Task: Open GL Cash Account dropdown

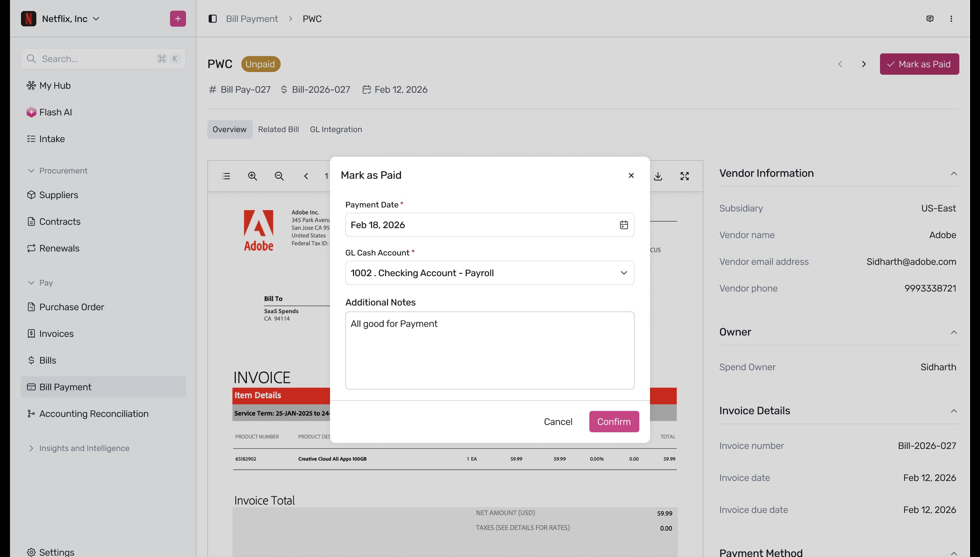Action: pyautogui.click(x=490, y=273)
